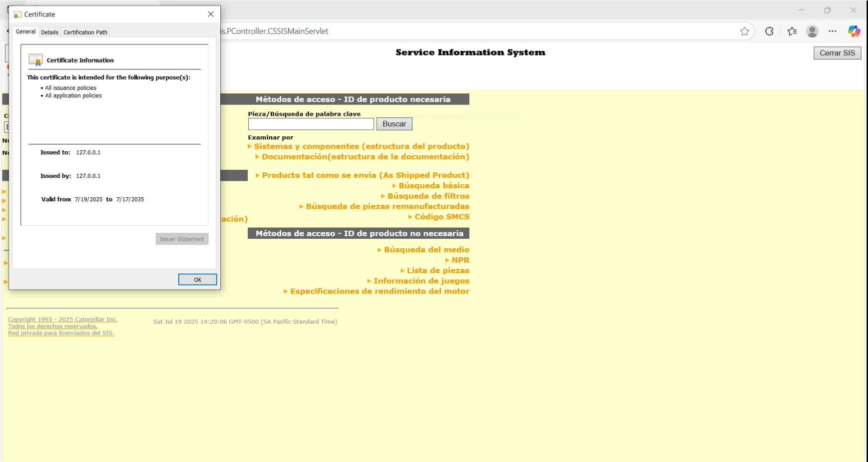Viewport: 868px width, 462px height.
Task: Click Service Information System heading
Action: point(470,52)
